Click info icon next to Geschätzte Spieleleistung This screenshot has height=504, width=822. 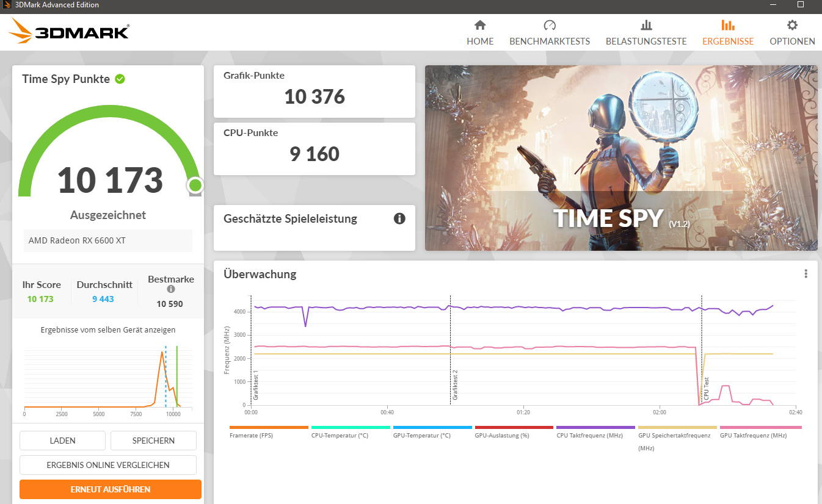(x=399, y=218)
